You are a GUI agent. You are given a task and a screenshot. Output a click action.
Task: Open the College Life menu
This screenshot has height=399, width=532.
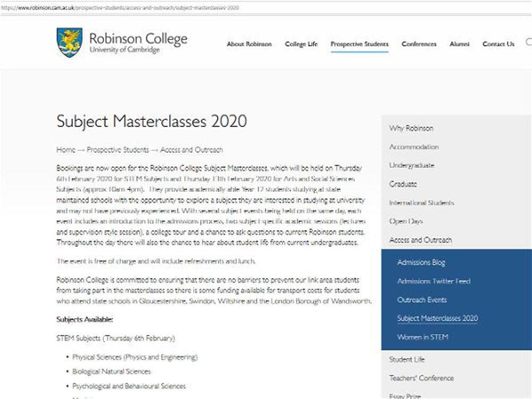[301, 44]
